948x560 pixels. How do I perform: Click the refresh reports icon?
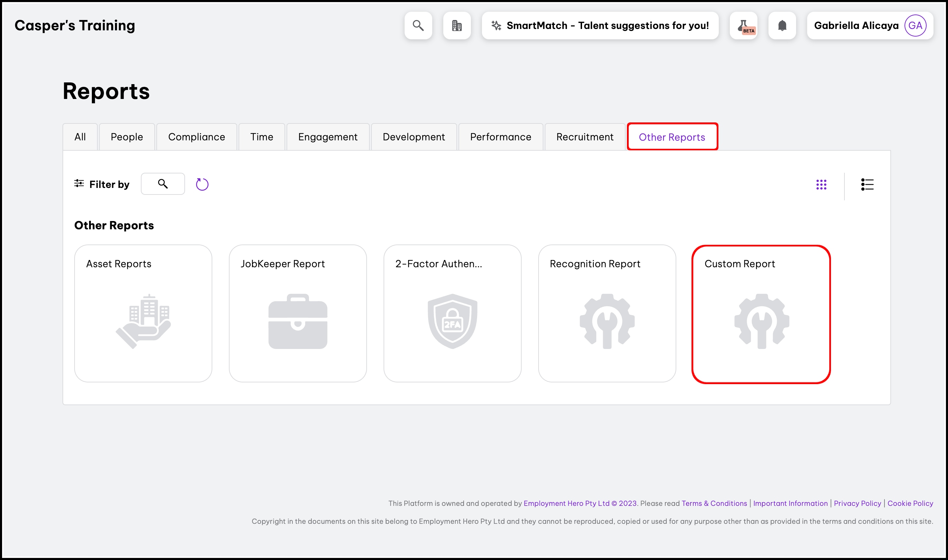point(202,184)
